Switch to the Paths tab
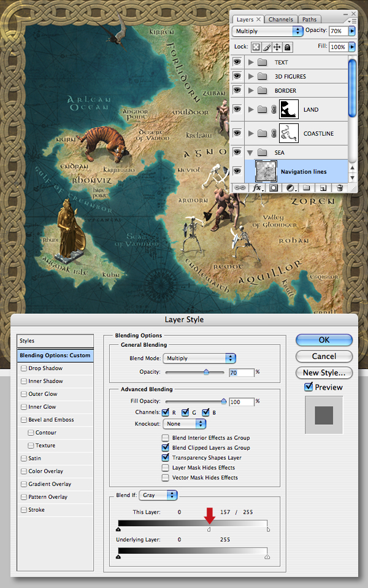Viewport: 368px width, 588px height. (x=310, y=20)
